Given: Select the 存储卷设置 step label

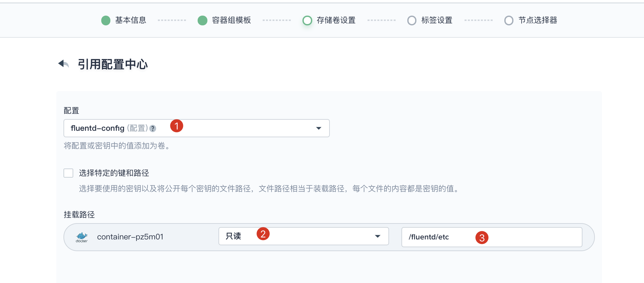Looking at the screenshot, I should 336,20.
